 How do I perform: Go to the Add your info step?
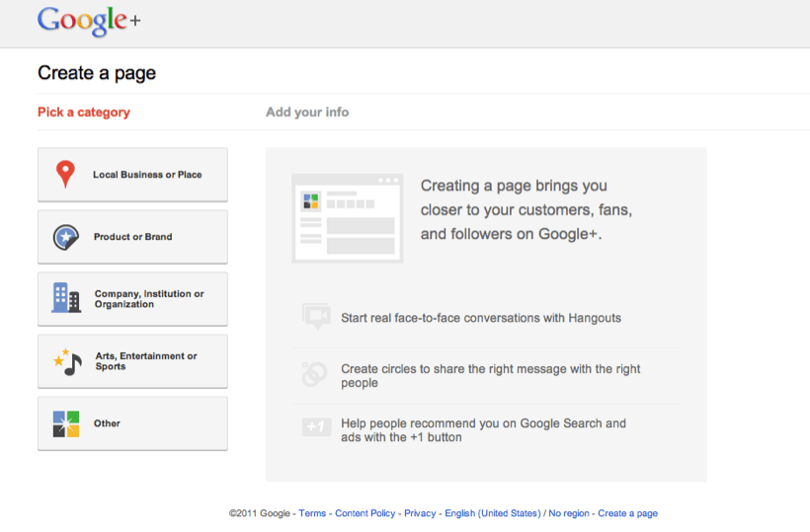coord(307,113)
